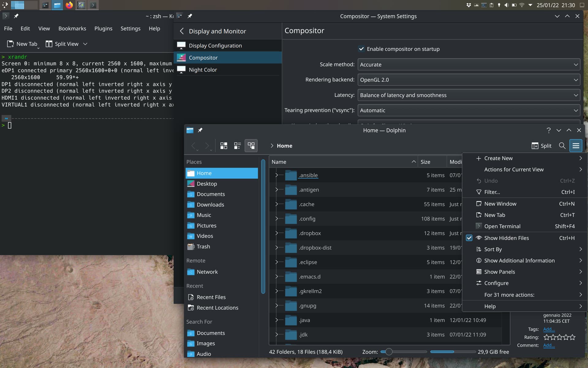Uncheck Show Hidden Files in the menu
This screenshot has width=588, height=368.
(x=469, y=238)
